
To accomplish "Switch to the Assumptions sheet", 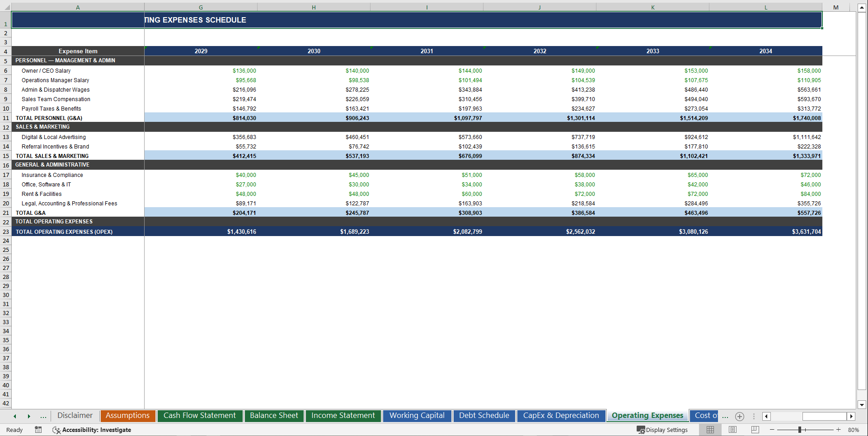I will point(127,416).
